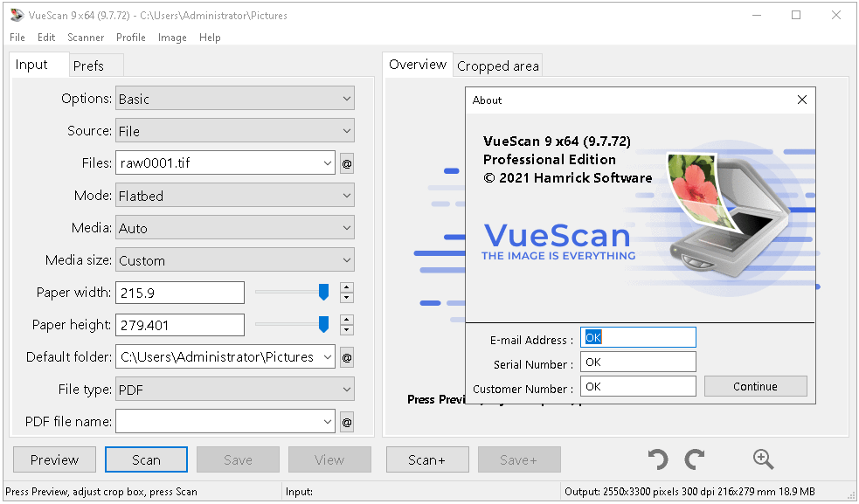The width and height of the screenshot is (859, 504).
Task: Click the Scan button
Action: pyautogui.click(x=146, y=459)
